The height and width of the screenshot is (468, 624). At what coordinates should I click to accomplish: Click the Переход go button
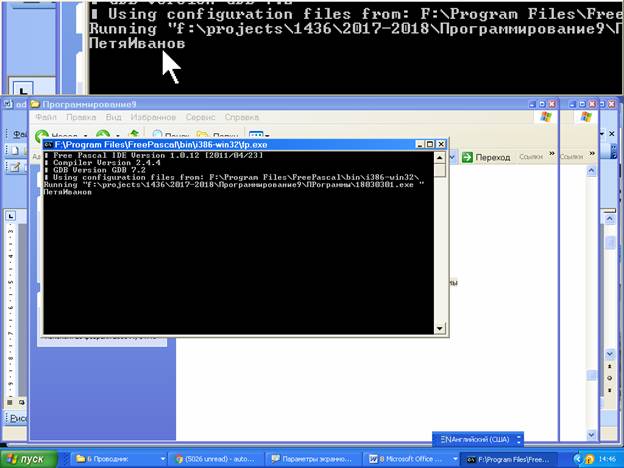tap(486, 157)
